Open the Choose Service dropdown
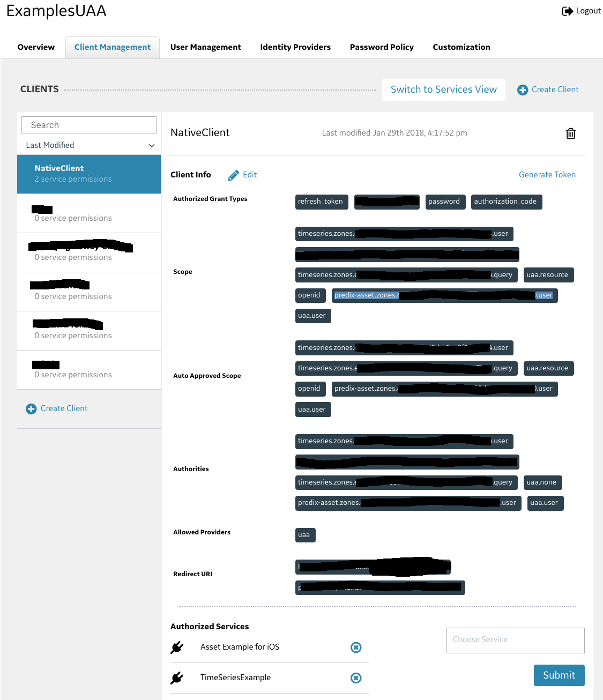 point(515,640)
